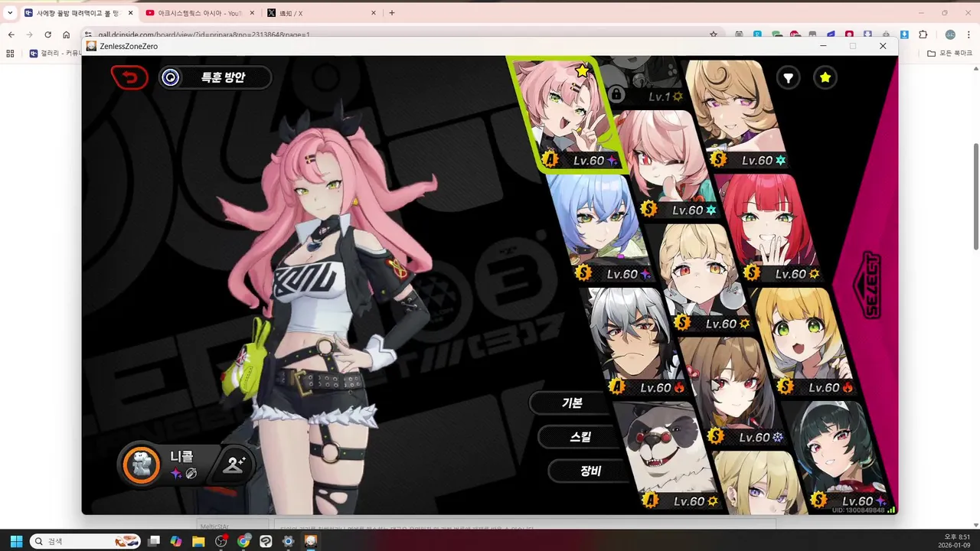Toggle the favorites-only star filter

pyautogui.click(x=825, y=77)
